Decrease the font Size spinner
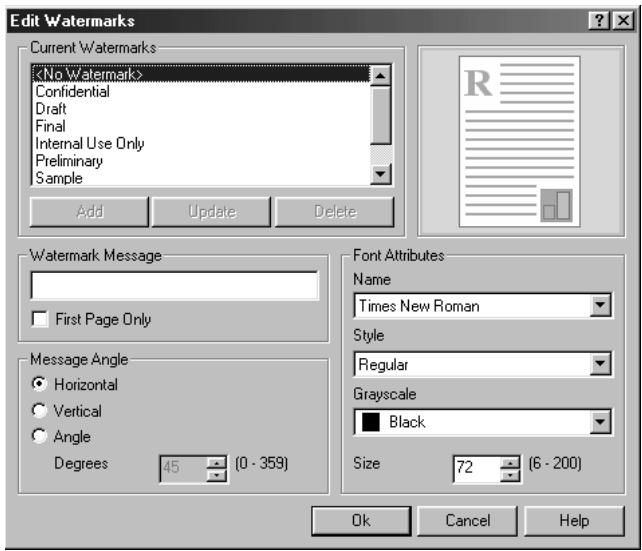 pos(510,475)
